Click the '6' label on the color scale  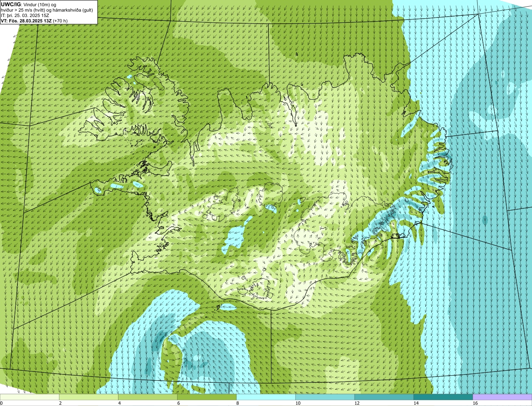(178, 403)
